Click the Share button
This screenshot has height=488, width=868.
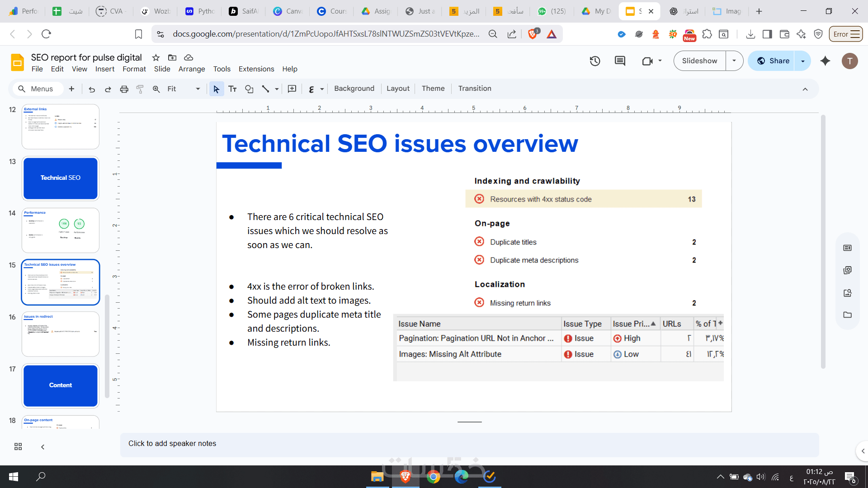coord(773,61)
